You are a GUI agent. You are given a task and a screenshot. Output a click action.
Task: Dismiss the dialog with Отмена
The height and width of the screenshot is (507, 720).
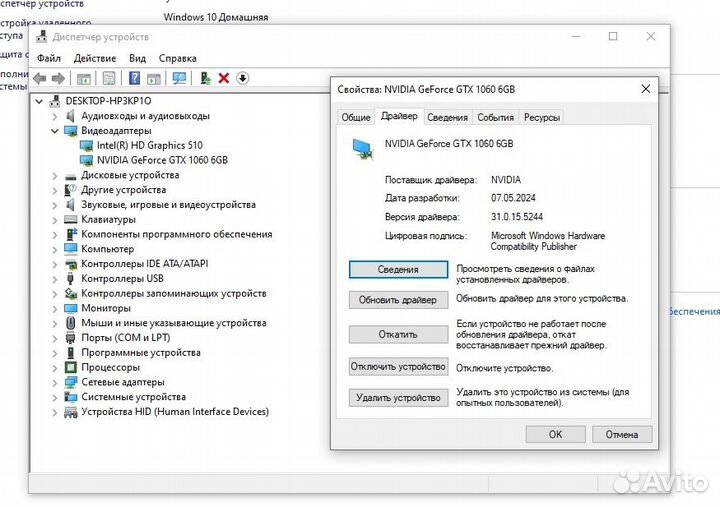click(x=622, y=434)
